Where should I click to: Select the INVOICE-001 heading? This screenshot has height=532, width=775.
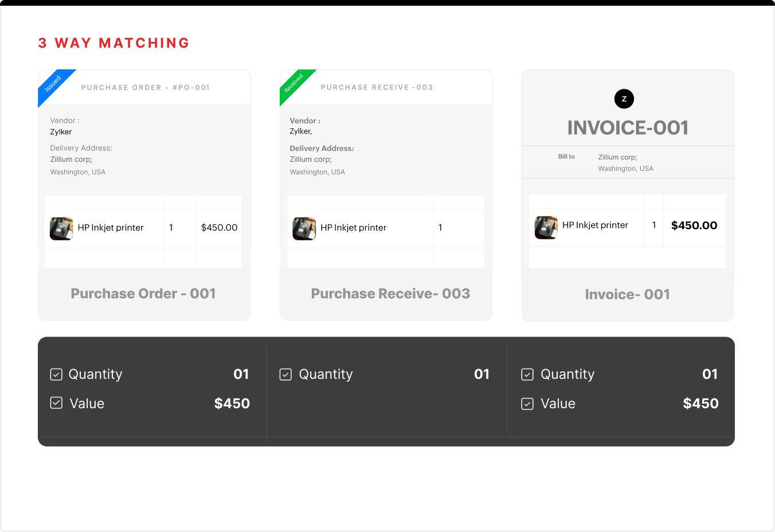(627, 127)
